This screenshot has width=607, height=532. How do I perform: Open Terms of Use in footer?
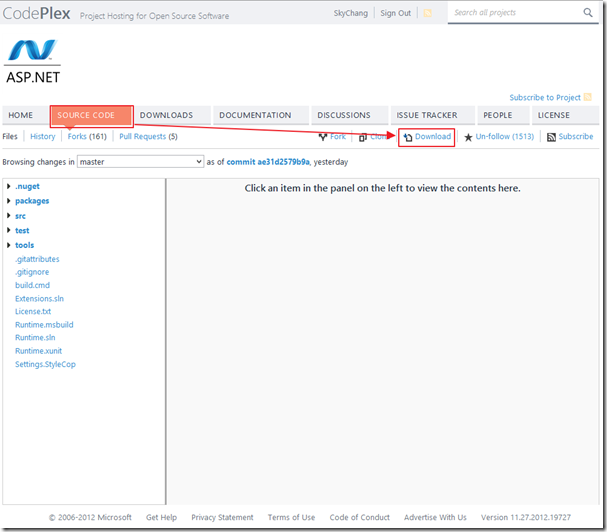[291, 517]
